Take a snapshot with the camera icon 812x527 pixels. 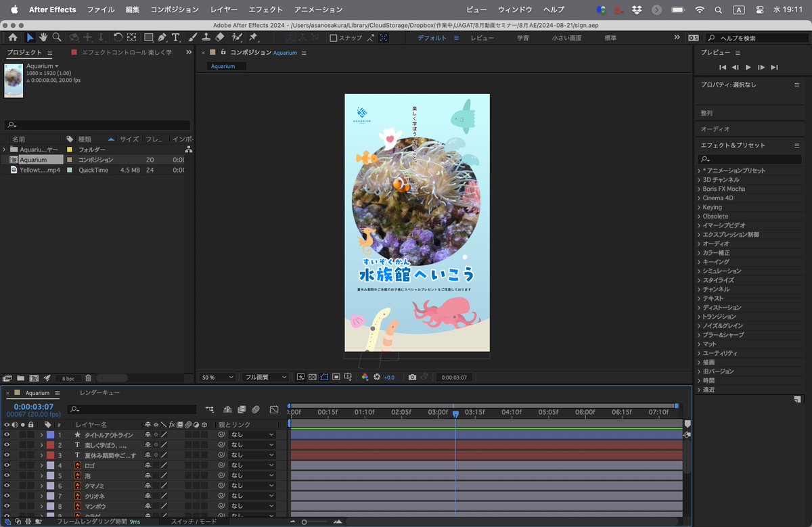(412, 377)
